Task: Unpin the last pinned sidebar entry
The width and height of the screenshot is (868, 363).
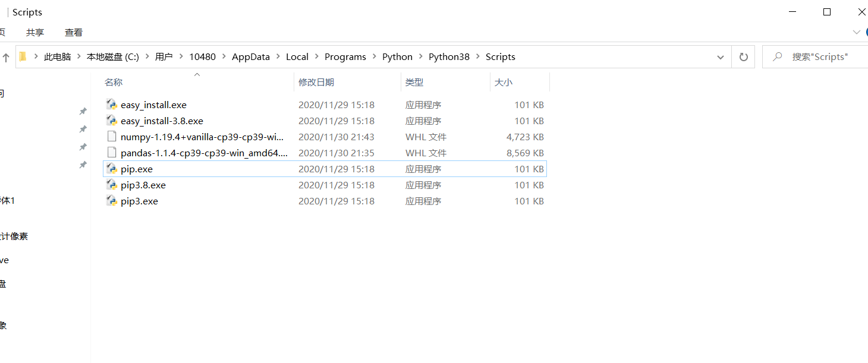Action: [83, 165]
